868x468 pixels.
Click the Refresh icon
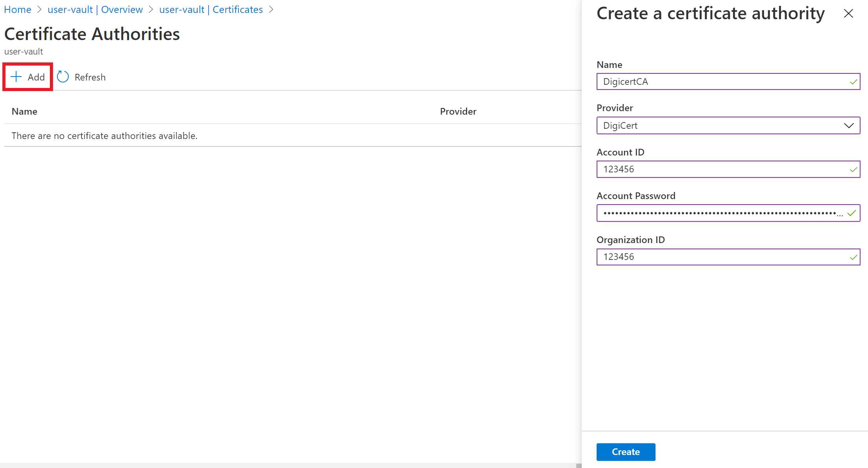(63, 77)
